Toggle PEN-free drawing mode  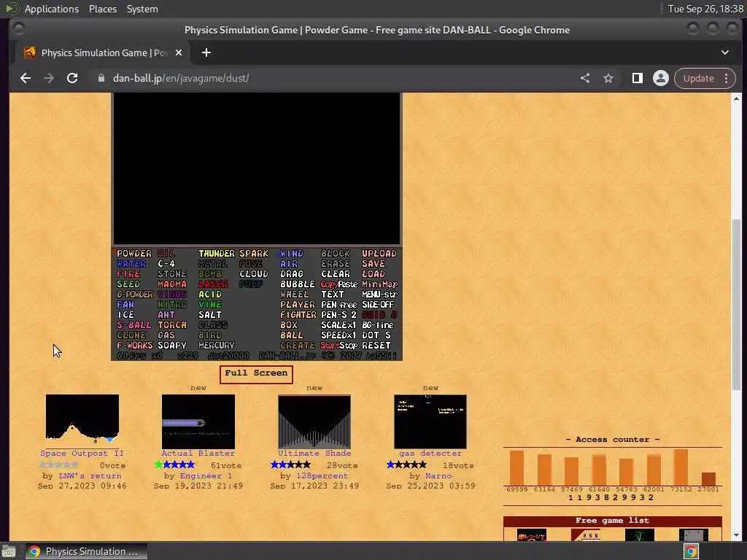coord(338,305)
